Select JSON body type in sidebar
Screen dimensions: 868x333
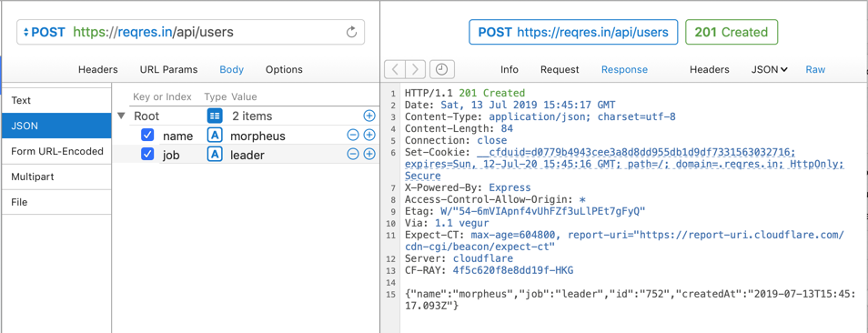[56, 126]
